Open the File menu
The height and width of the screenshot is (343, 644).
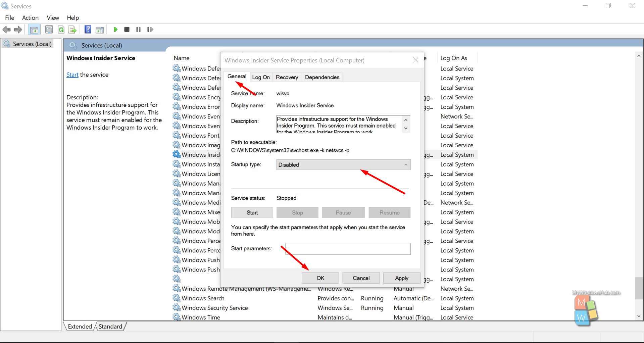[x=9, y=18]
